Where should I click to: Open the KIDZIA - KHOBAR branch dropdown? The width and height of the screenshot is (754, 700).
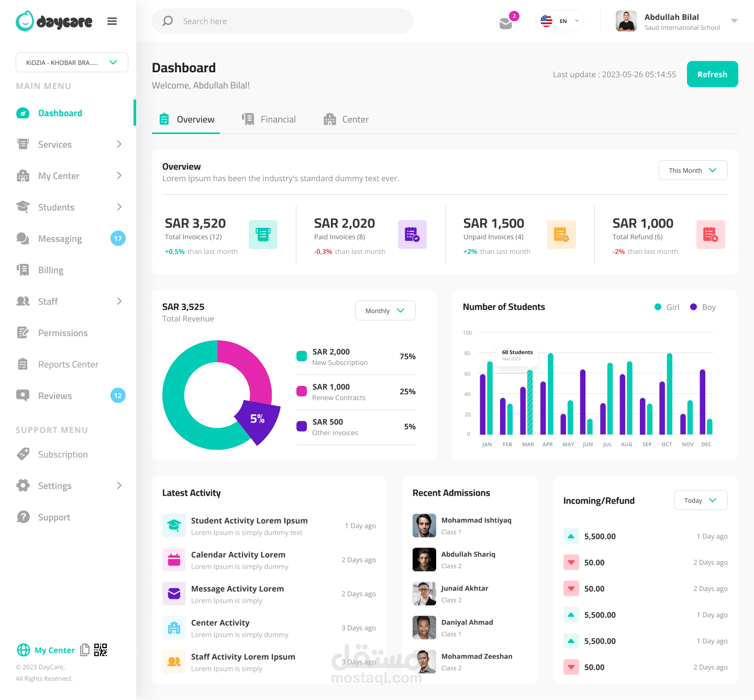(72, 62)
